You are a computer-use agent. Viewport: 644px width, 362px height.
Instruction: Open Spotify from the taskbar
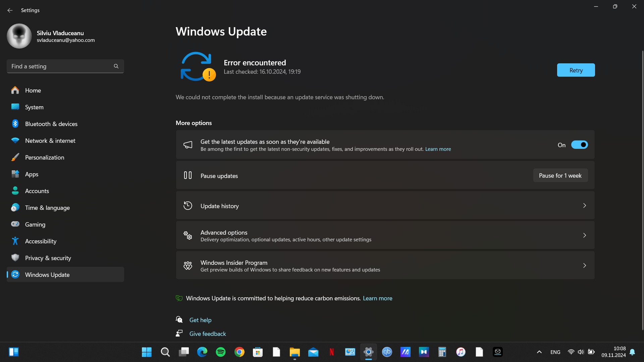coord(221,352)
